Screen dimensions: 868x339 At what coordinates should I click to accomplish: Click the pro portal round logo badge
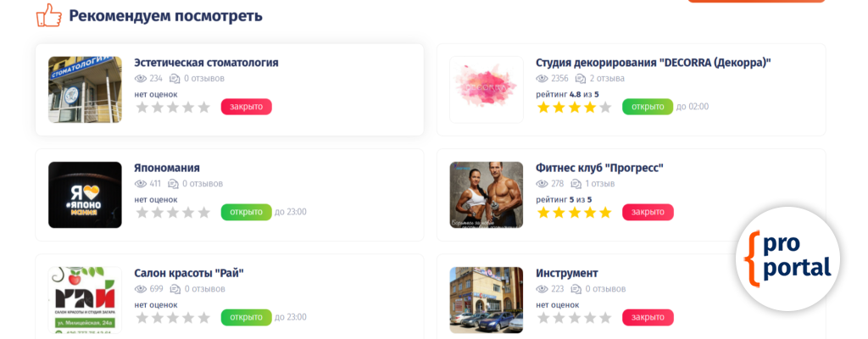click(787, 258)
